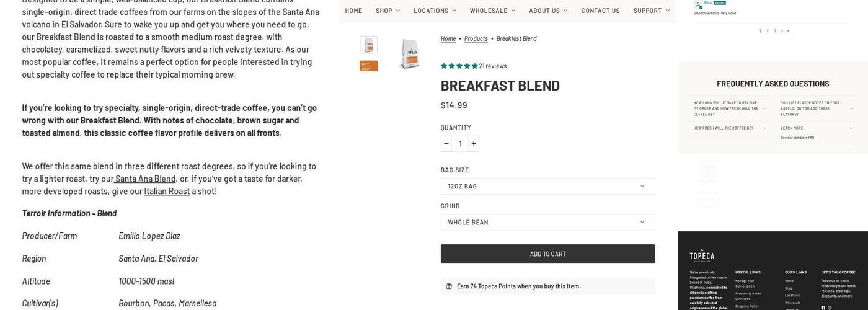Open the Grind dropdown
This screenshot has height=310, width=868.
(x=547, y=222)
